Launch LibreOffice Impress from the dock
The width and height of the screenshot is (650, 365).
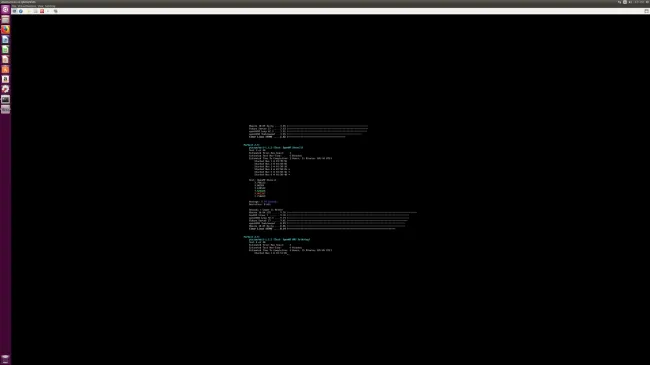[x=5, y=59]
